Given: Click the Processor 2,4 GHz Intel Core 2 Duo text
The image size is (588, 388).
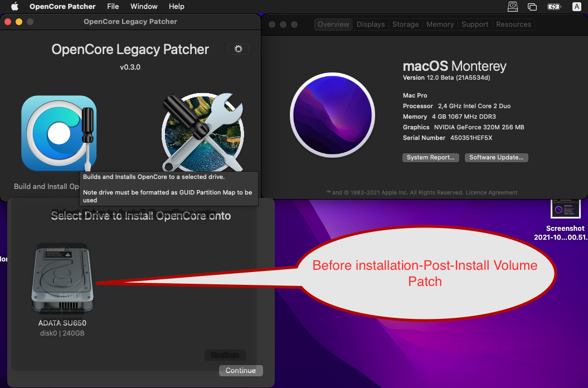Looking at the screenshot, I should (456, 106).
